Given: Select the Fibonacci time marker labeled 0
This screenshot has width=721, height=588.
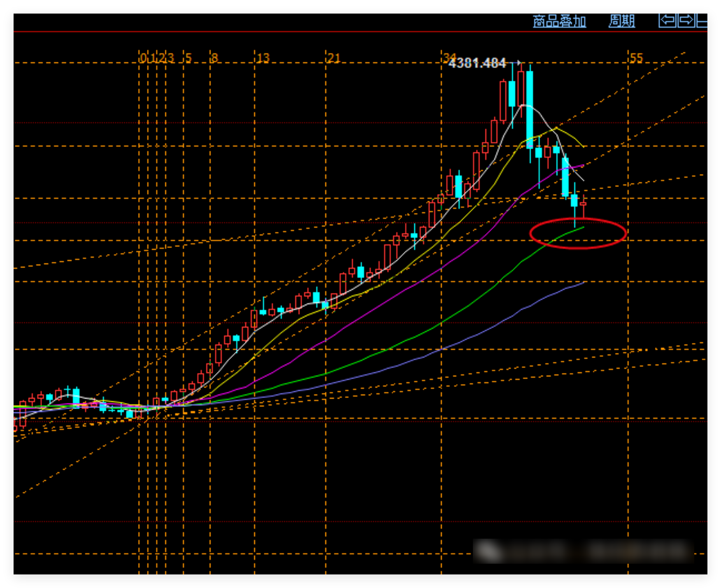Looking at the screenshot, I should point(142,58).
